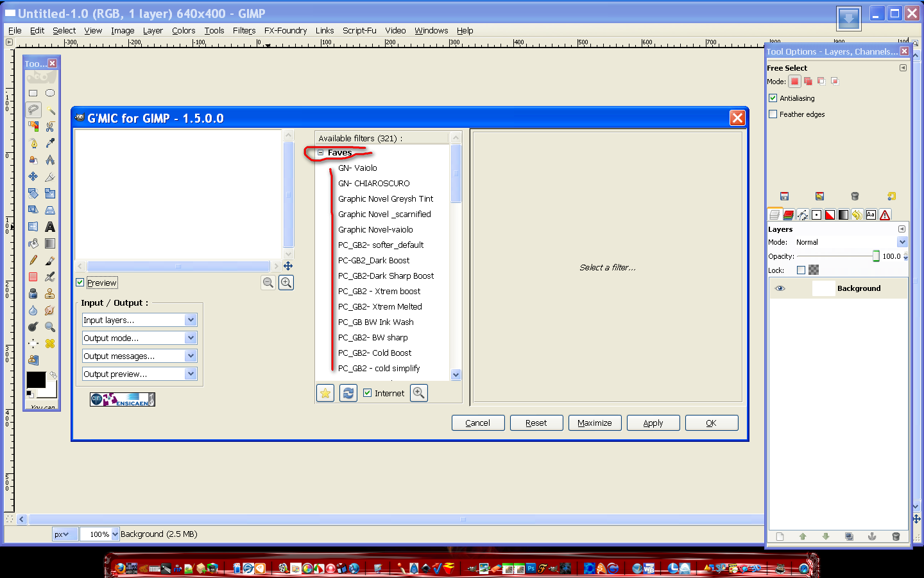924x578 pixels.
Task: Refresh the G'MIC filter list
Action: click(x=348, y=393)
